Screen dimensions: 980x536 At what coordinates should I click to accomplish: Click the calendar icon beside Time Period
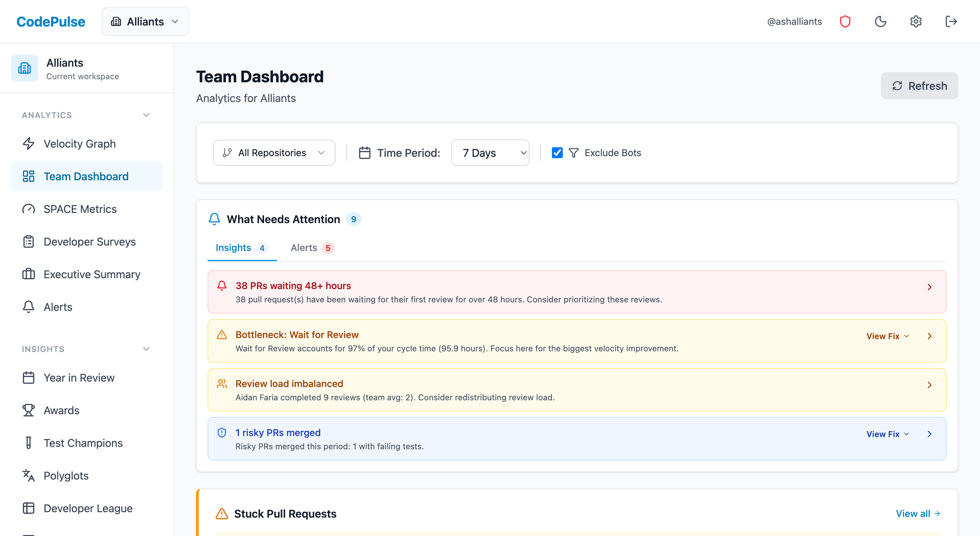tap(364, 152)
